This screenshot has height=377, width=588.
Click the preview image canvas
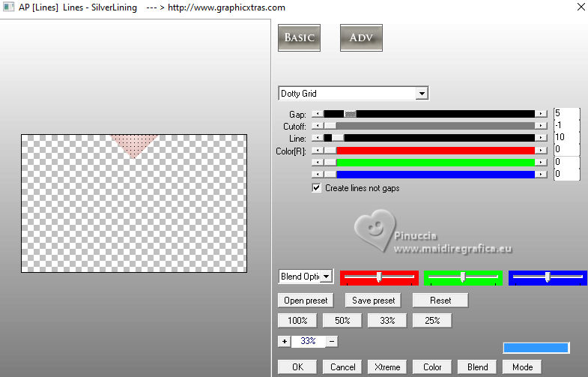(x=134, y=203)
